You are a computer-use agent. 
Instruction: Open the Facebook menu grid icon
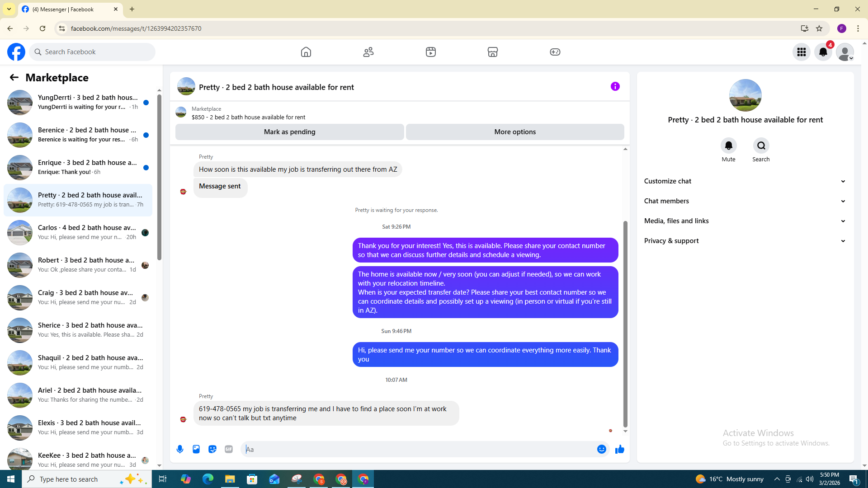(x=802, y=52)
